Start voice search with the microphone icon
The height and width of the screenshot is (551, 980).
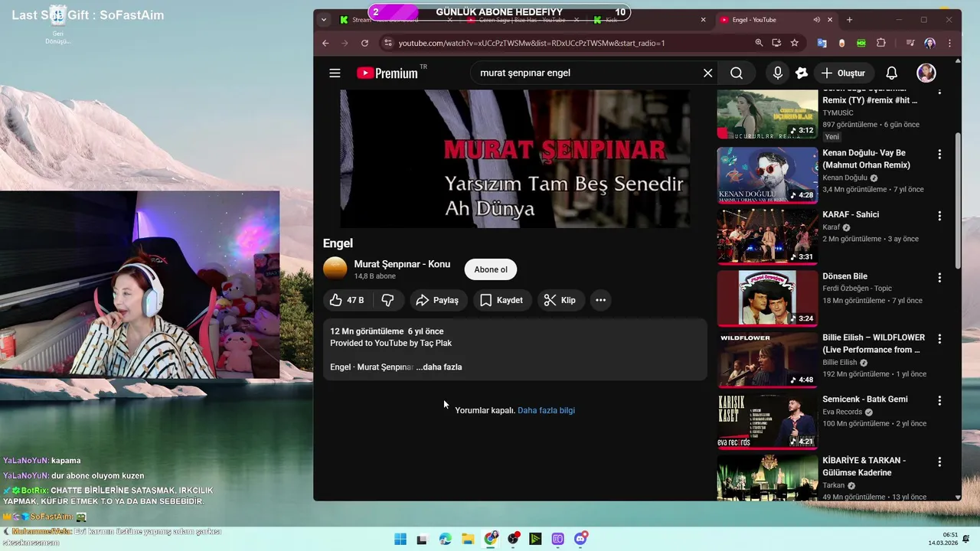[778, 73]
